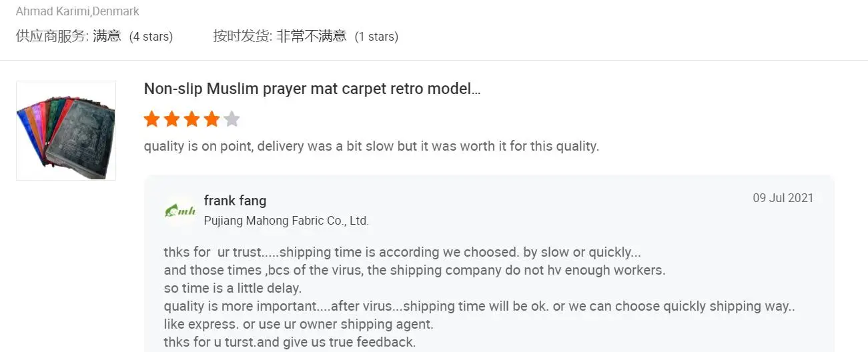Screen dimensions: 868x352
Task: Click the green mh company logo
Action: coord(180,211)
